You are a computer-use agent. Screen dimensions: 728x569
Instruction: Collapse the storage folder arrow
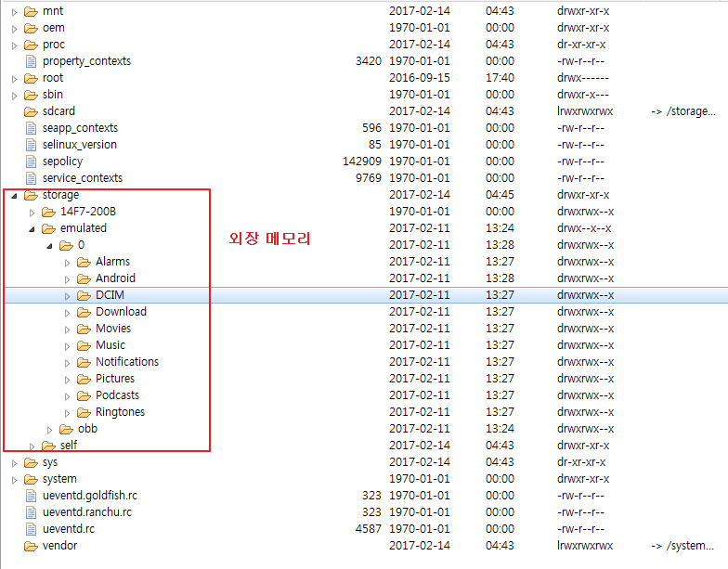15,196
